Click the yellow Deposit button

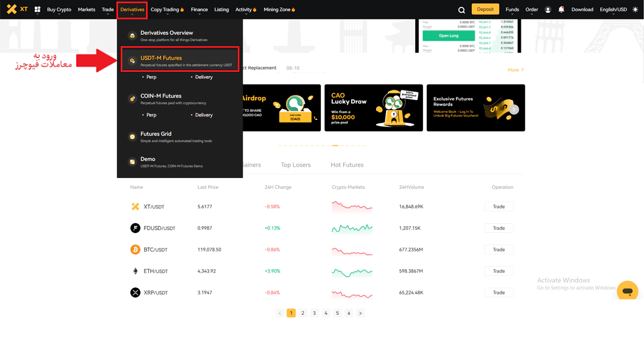click(485, 9)
